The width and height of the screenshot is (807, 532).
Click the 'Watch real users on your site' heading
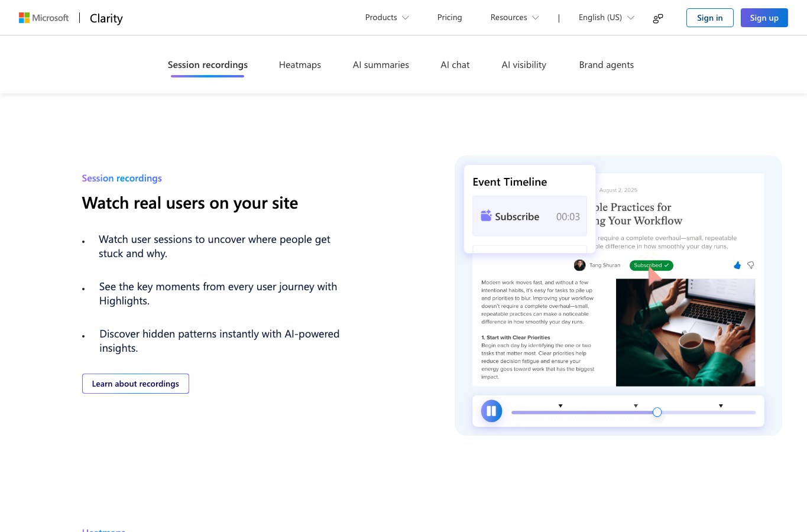tap(190, 203)
